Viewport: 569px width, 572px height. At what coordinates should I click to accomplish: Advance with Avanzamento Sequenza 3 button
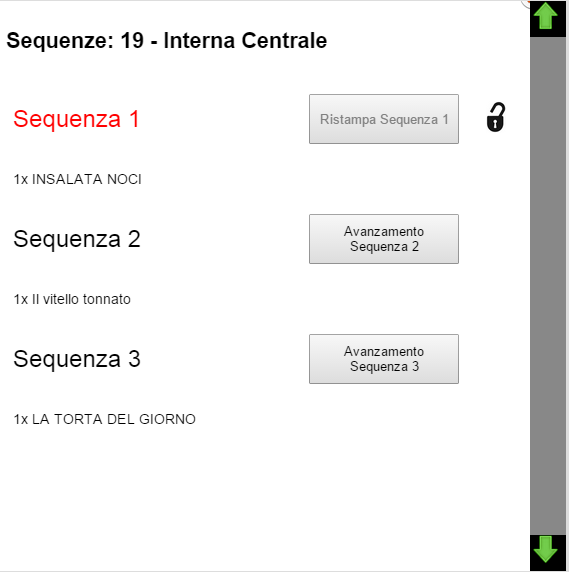click(x=384, y=359)
